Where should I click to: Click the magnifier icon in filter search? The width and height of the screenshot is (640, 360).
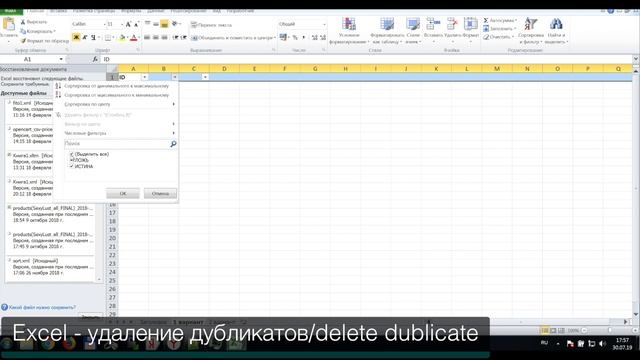pyautogui.click(x=173, y=144)
